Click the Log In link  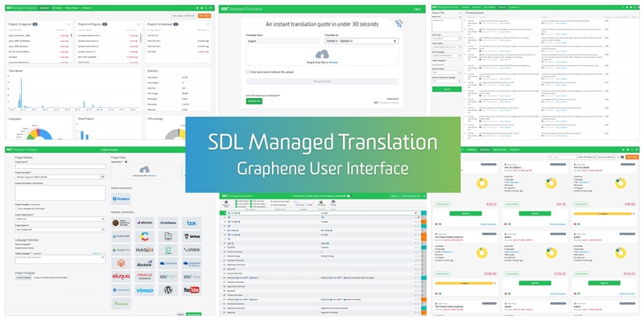pyautogui.click(x=417, y=9)
